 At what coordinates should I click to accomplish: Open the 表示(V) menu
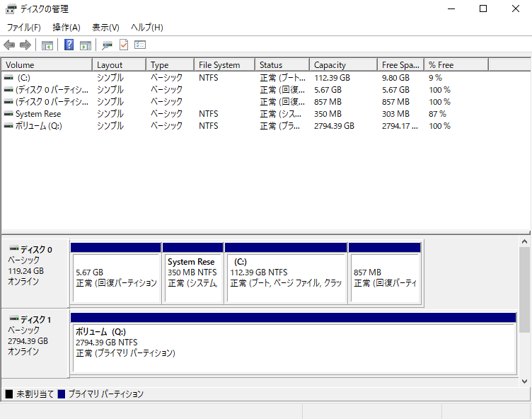click(105, 28)
